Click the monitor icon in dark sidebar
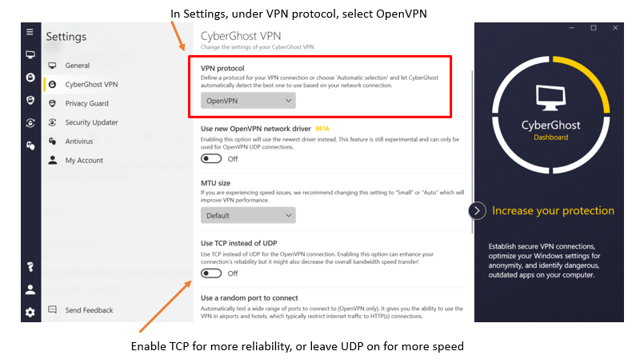Image resolution: width=644 pixels, height=363 pixels. 30,54
